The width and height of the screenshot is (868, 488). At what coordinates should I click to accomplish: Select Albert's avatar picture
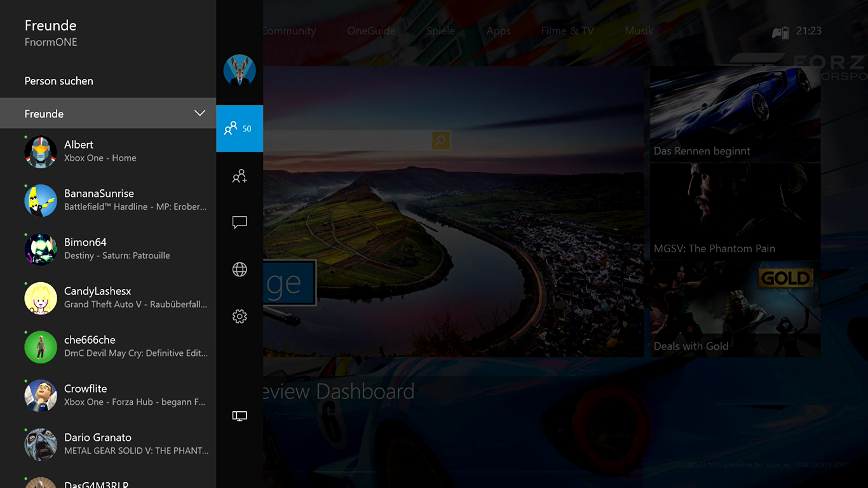(41, 151)
